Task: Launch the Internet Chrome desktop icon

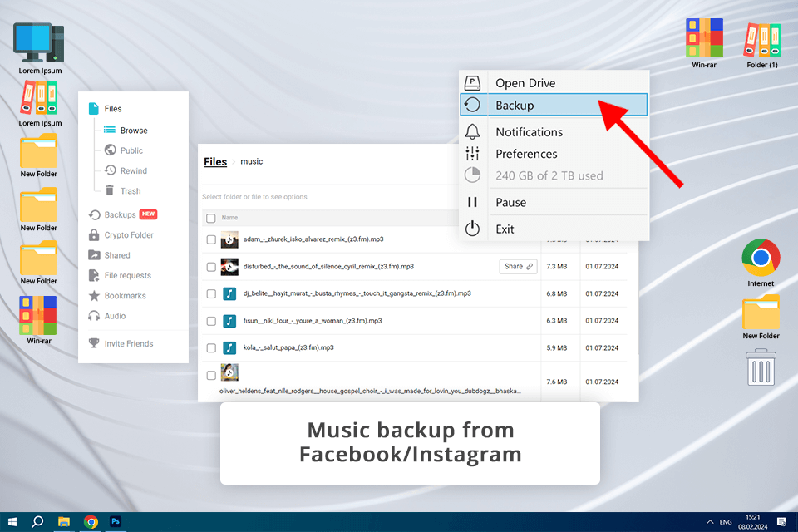Action: (x=761, y=258)
